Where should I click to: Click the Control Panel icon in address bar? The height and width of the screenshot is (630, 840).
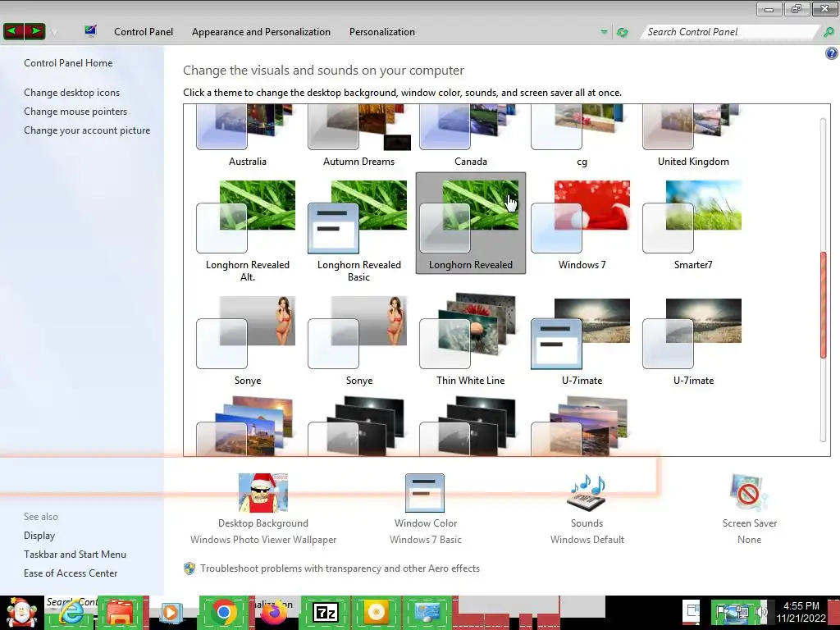point(90,31)
